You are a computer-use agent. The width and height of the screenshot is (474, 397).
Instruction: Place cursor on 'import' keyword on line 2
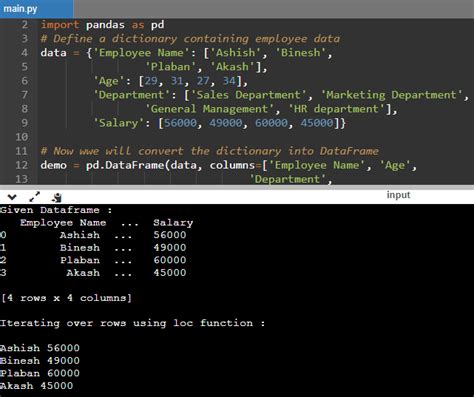[x=60, y=25]
